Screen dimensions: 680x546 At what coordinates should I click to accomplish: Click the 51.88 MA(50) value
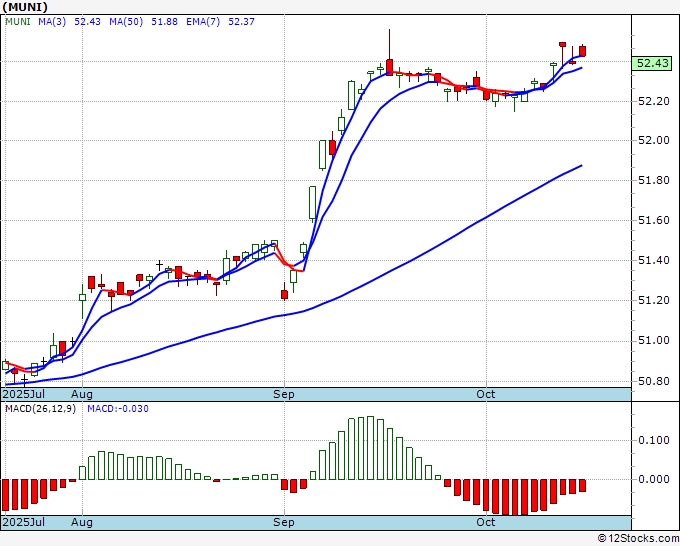(x=164, y=21)
